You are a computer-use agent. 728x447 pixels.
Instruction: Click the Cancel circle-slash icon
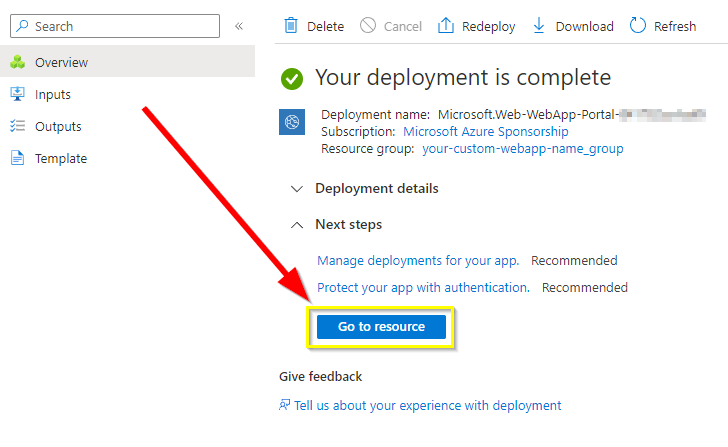[x=368, y=26]
